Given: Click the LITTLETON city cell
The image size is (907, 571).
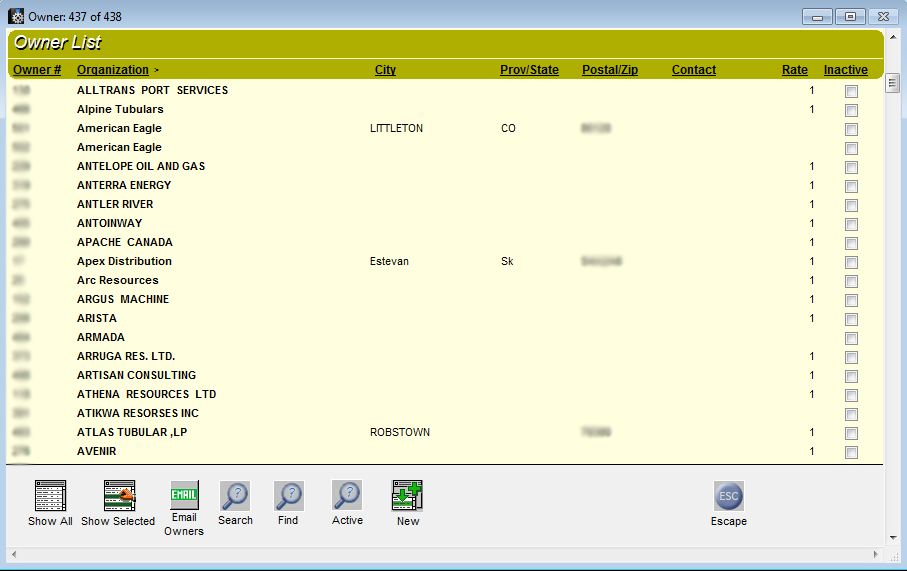Looking at the screenshot, I should coord(396,128).
